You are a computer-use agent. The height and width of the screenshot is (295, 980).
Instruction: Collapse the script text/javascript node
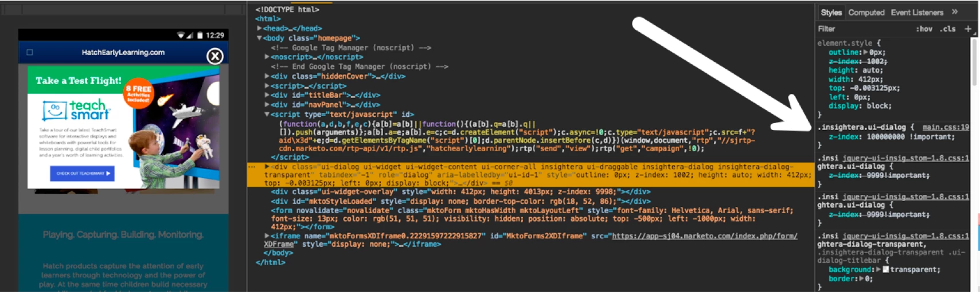[267, 115]
